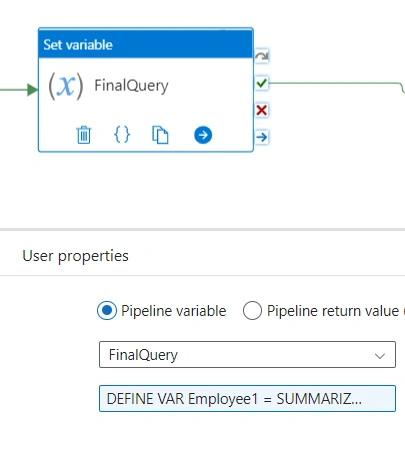Click the panel divider bar above User properties
Image resolution: width=405 pixels, height=454 pixels.
(202, 229)
